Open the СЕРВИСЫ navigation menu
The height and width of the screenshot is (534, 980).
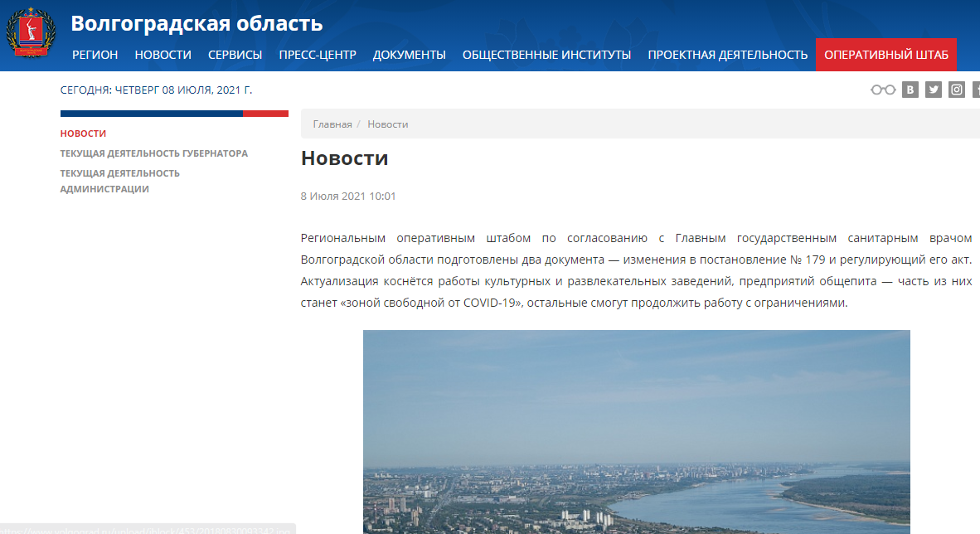[235, 54]
